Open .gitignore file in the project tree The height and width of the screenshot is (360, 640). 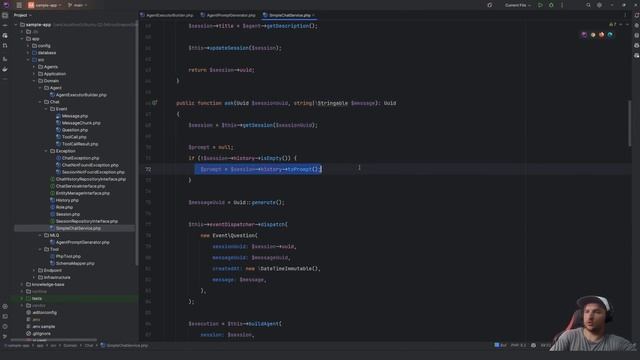[38, 333]
